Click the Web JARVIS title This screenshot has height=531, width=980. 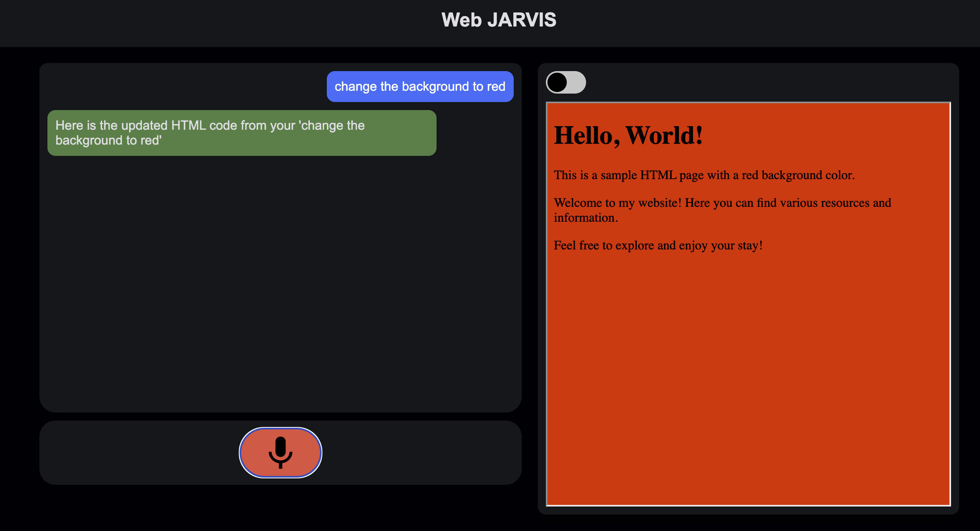(498, 20)
